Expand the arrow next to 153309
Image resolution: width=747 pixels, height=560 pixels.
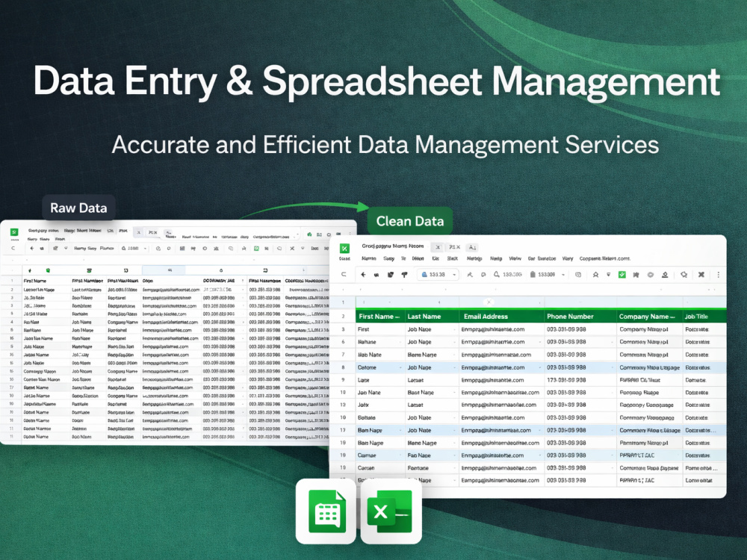563,275
